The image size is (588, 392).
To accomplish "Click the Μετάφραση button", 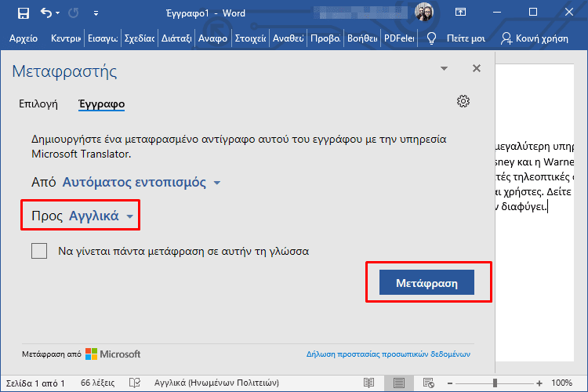I will coord(426,282).
